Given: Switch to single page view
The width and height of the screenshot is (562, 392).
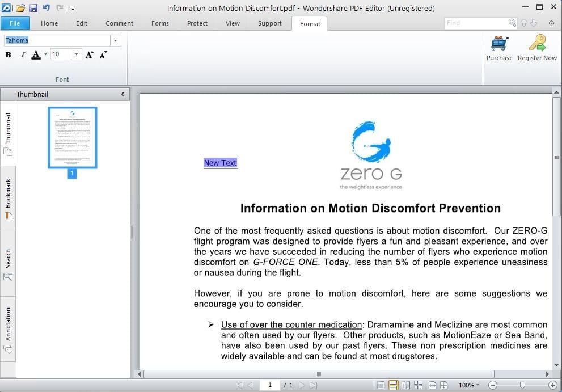Looking at the screenshot, I should [x=381, y=385].
